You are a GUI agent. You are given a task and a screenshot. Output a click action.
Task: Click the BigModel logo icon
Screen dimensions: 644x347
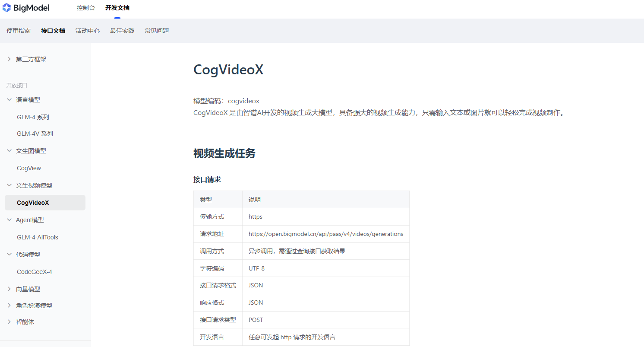[6, 8]
